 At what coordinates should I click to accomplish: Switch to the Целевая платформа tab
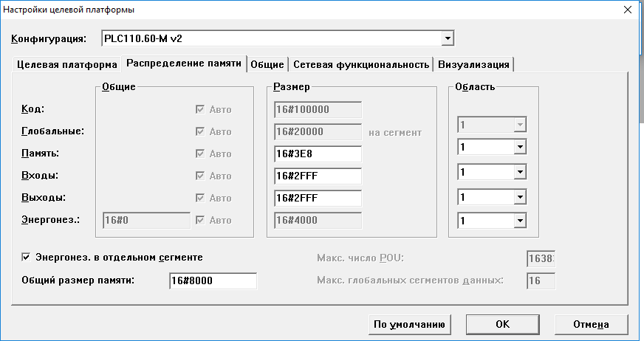[x=66, y=64]
